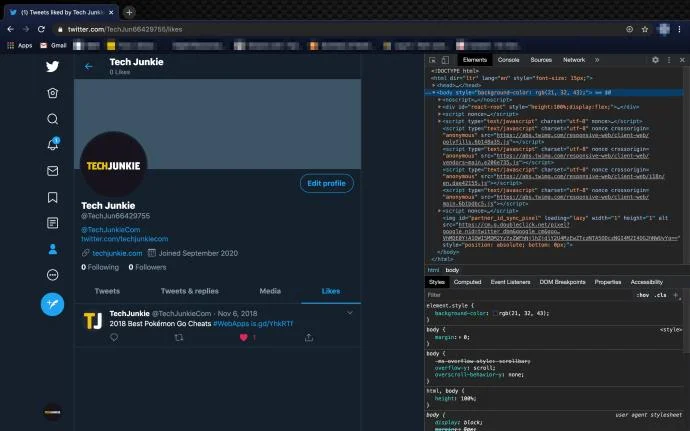Open Messages envelope icon
The height and width of the screenshot is (431, 690).
coord(52,171)
